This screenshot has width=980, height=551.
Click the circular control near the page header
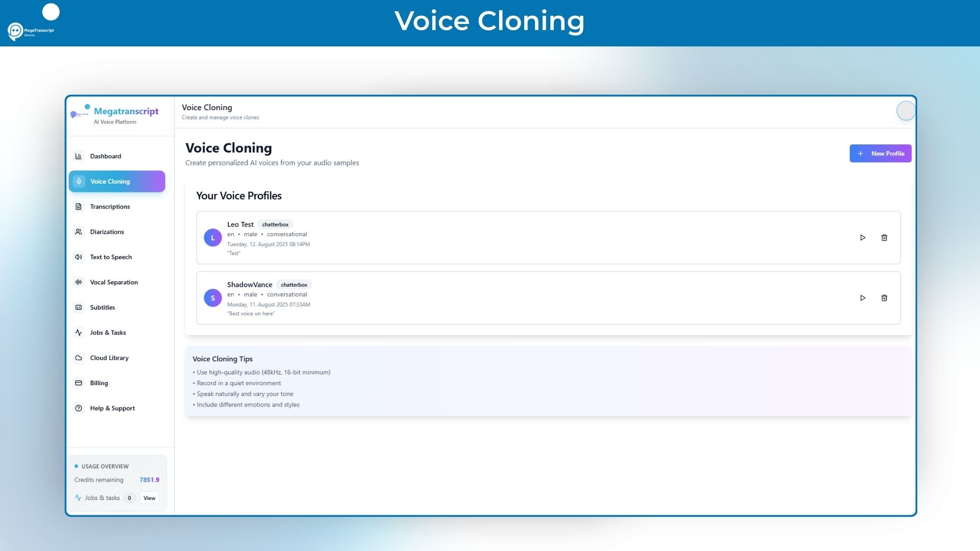pyautogui.click(x=906, y=110)
